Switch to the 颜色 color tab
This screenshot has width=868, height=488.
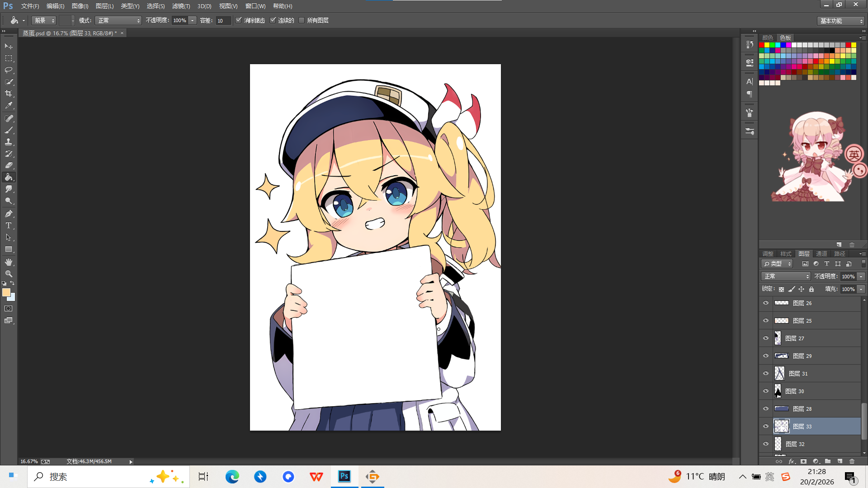tap(768, 38)
